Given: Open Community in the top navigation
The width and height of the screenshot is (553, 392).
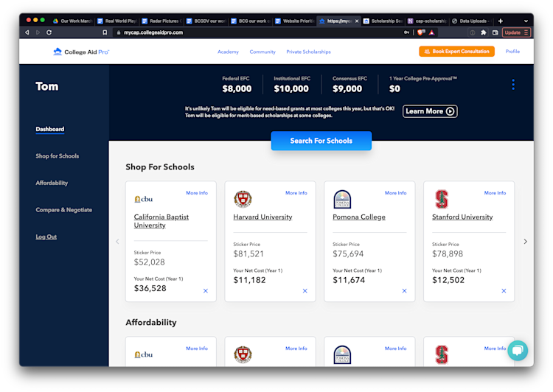Looking at the screenshot, I should [x=262, y=52].
